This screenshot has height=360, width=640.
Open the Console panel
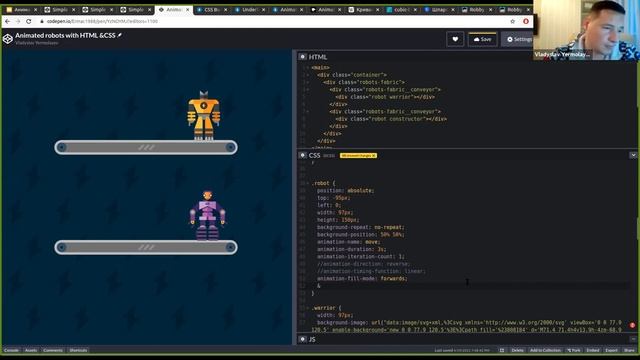pos(11,350)
